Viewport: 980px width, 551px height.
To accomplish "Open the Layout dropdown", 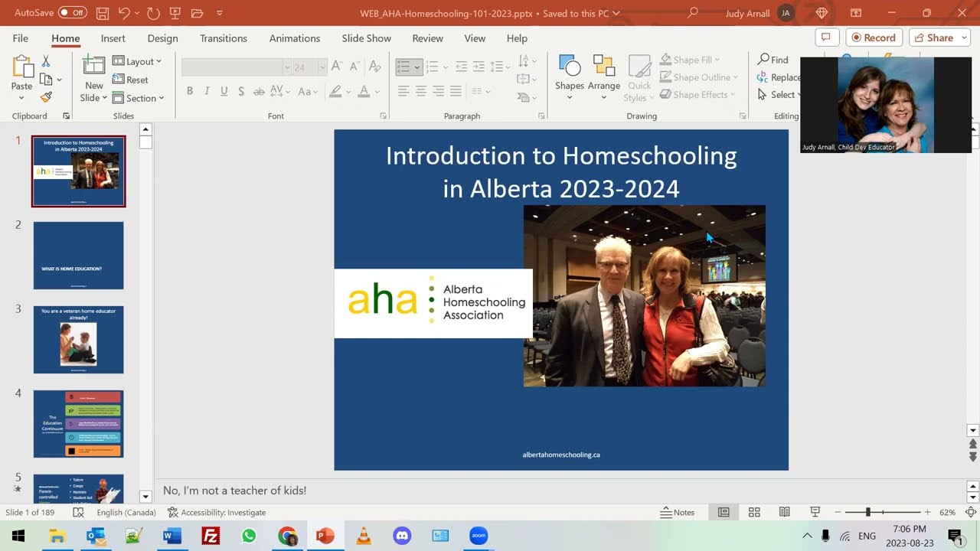I will tap(138, 61).
